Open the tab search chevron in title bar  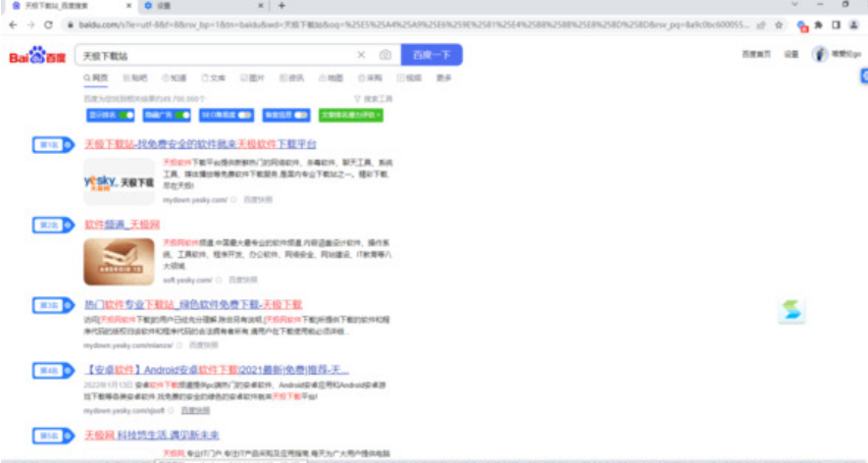(x=794, y=5)
